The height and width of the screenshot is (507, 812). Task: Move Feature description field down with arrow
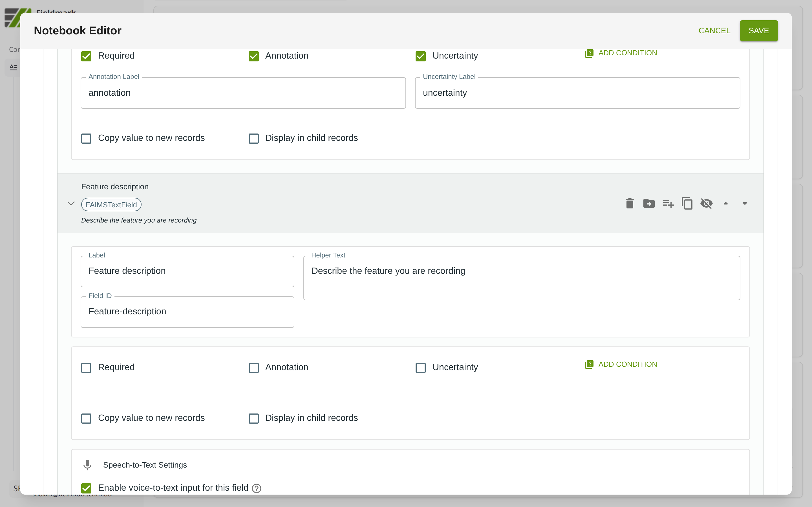click(745, 204)
